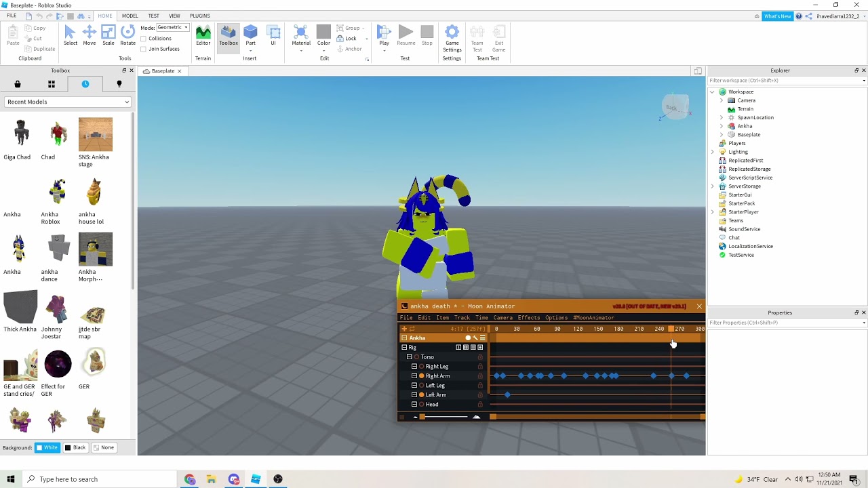
Task: Open the Terrain Editor
Action: tap(203, 35)
